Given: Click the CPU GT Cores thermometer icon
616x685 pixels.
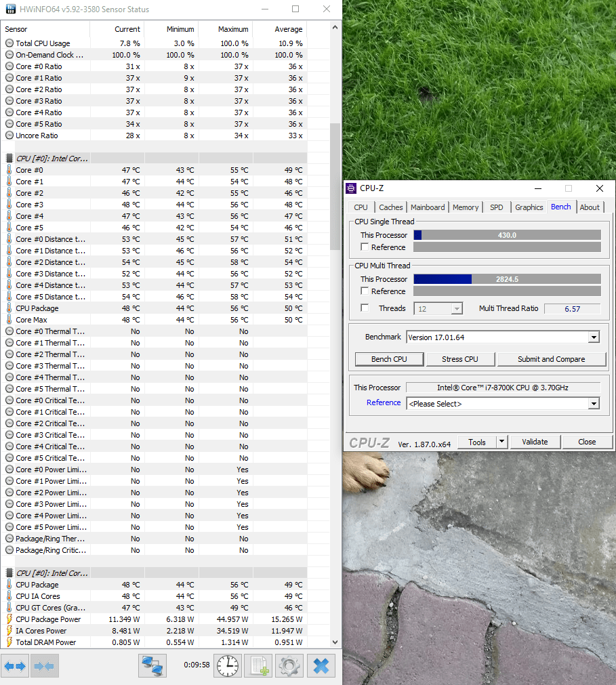Looking at the screenshot, I should point(9,607).
